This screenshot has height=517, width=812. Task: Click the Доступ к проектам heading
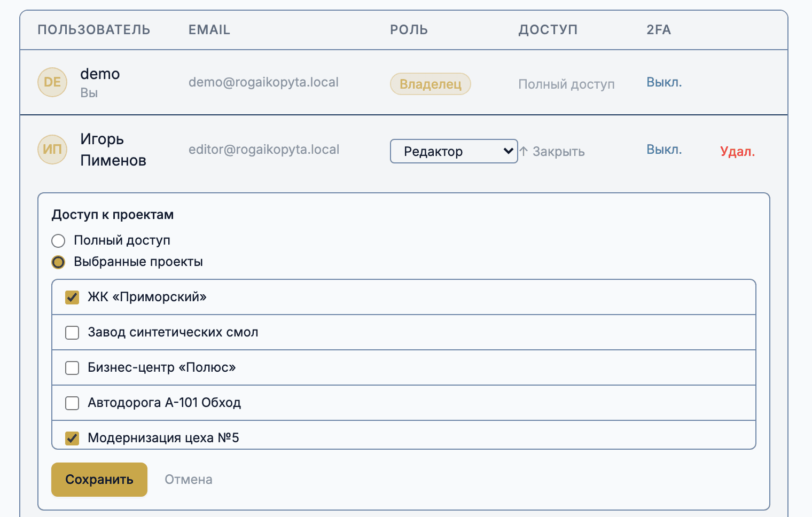coord(113,215)
